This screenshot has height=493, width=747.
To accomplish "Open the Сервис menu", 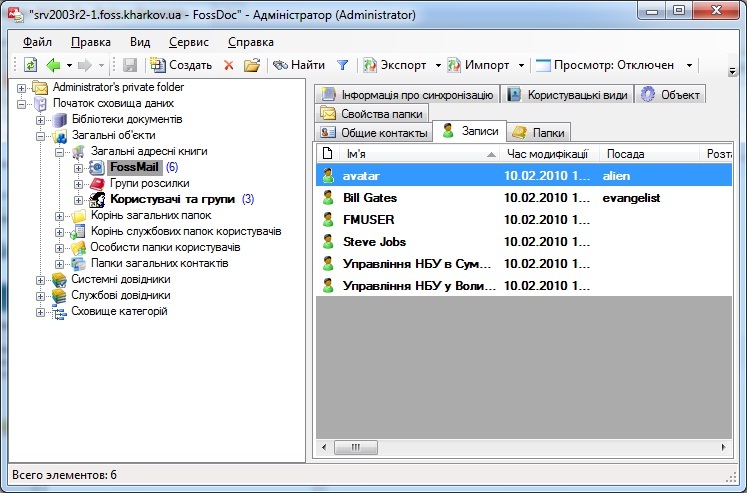I will pyautogui.click(x=189, y=42).
